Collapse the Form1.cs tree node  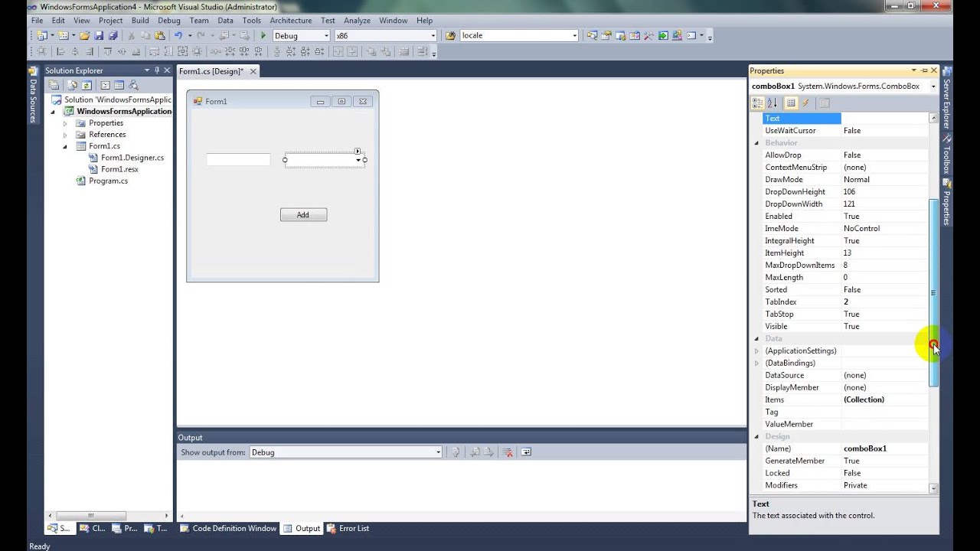point(65,146)
